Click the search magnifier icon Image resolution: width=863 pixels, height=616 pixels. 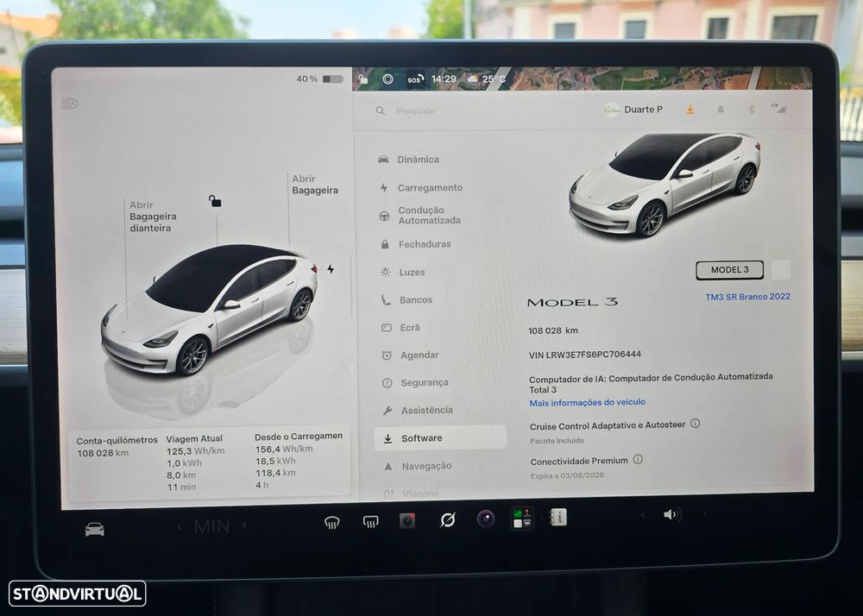pos(381,111)
